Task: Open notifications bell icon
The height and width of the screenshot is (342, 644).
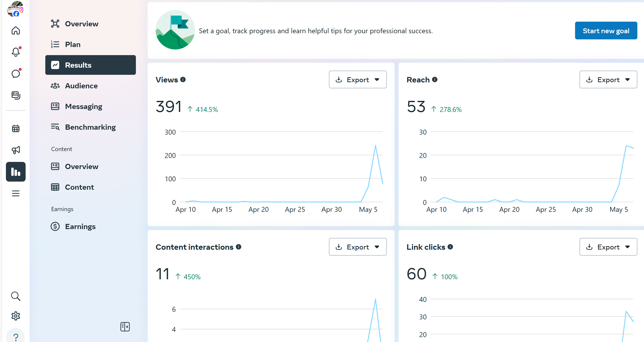Action: point(16,52)
